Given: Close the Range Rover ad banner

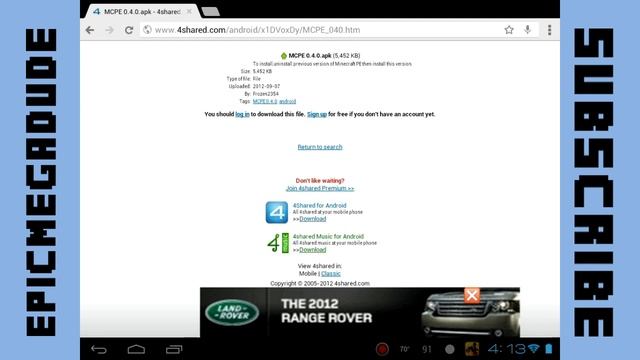Looking at the screenshot, I should [472, 295].
